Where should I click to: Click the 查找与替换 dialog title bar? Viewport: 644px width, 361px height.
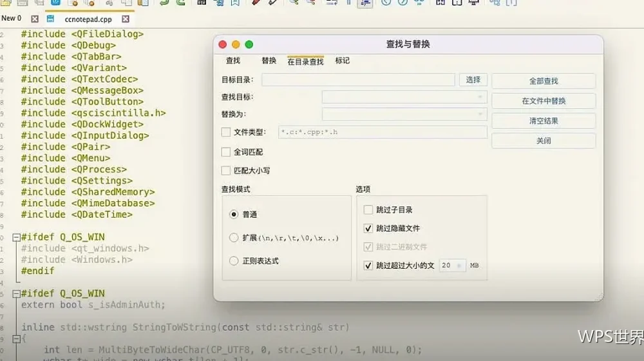pyautogui.click(x=408, y=44)
